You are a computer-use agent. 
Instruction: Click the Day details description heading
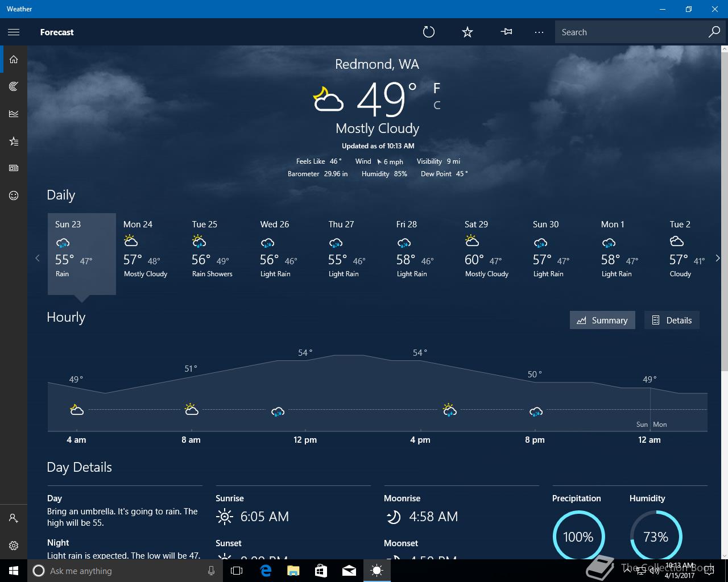point(55,498)
